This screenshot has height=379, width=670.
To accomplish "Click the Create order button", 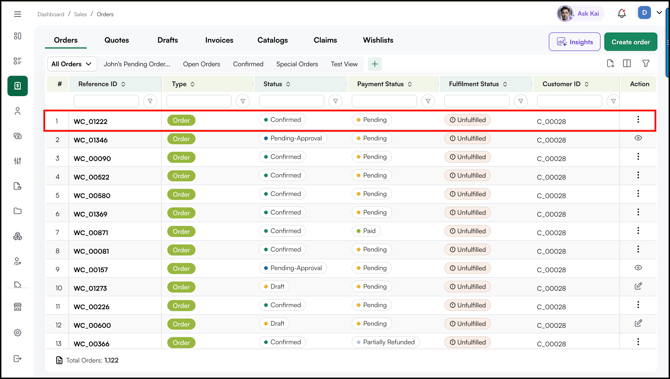I will point(631,42).
